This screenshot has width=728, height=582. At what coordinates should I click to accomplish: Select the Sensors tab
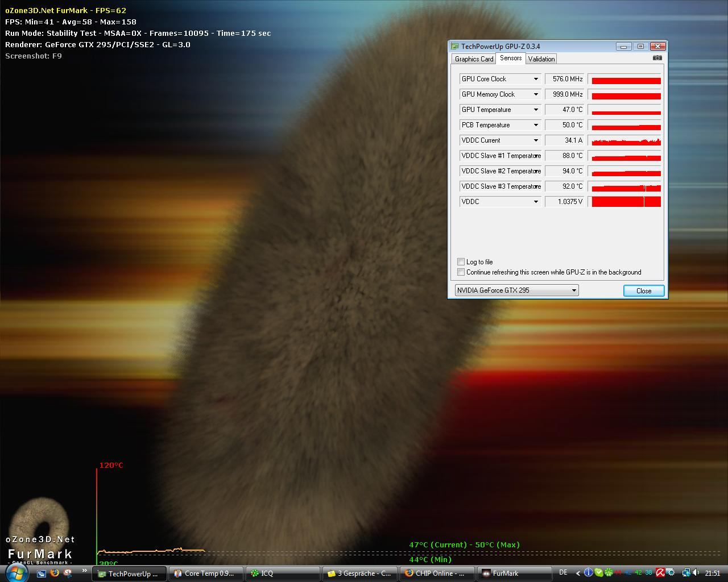(511, 58)
